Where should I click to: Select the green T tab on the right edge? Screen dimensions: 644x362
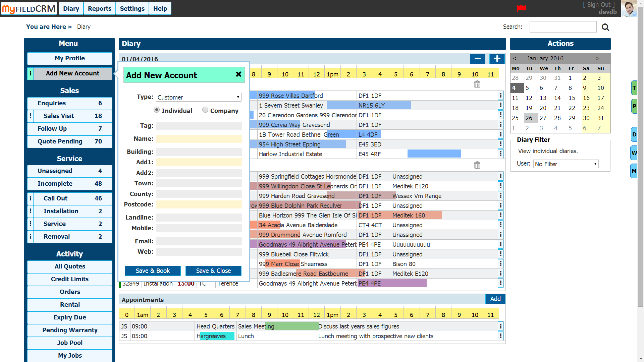click(x=634, y=87)
